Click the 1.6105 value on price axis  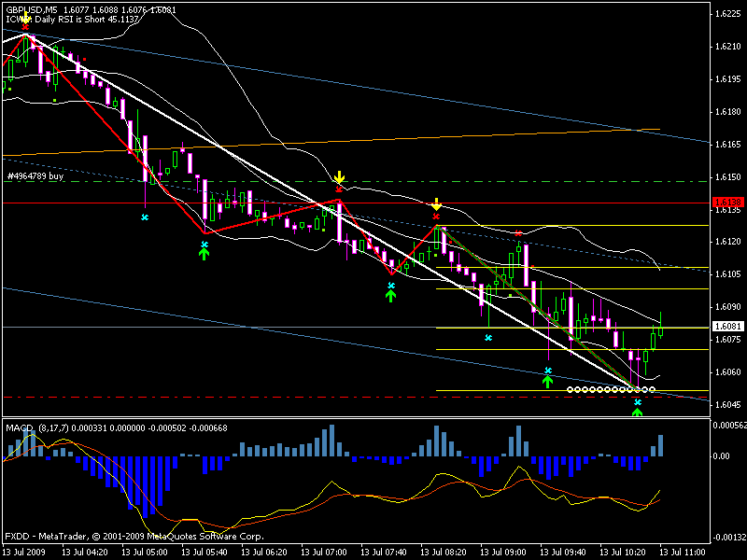tap(728, 274)
